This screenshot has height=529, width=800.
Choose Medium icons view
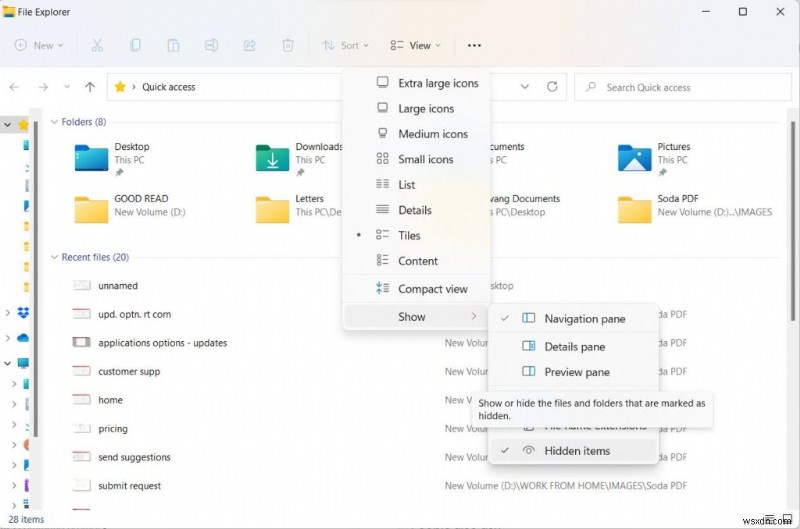coord(416,134)
